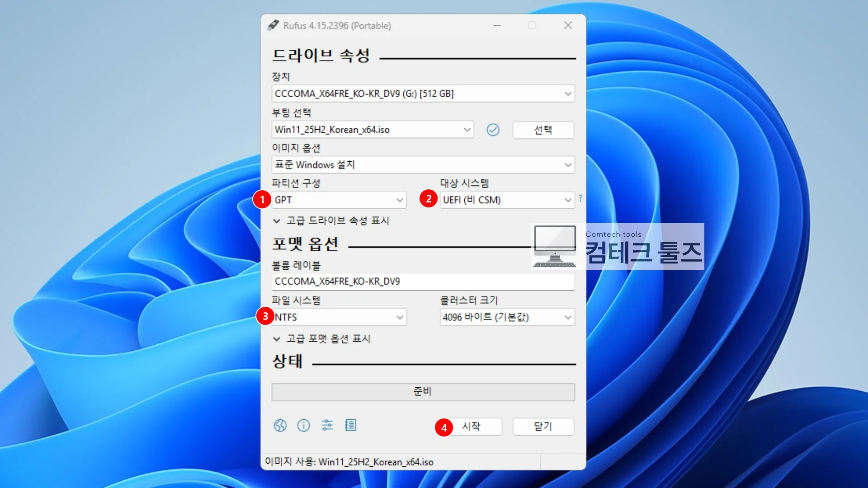Viewport: 868px width, 488px height.
Task: Minimize the Rufus window
Action: click(497, 25)
